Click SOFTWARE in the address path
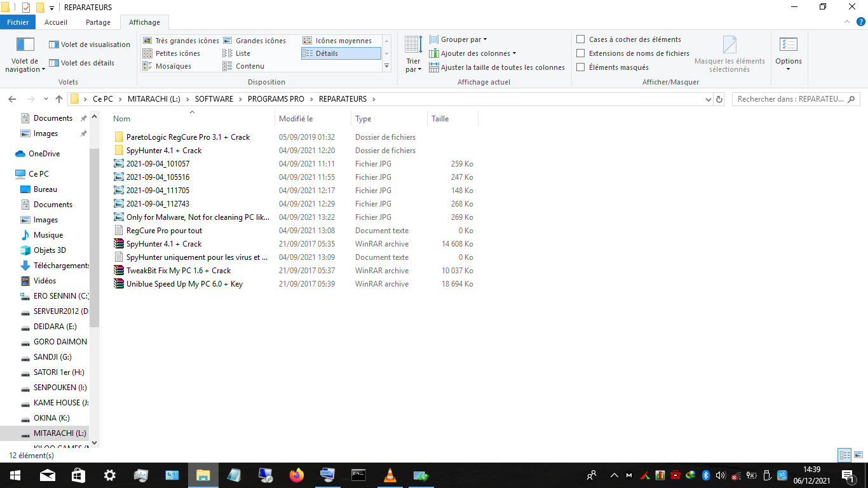The width and height of the screenshot is (868, 488). coord(214,99)
